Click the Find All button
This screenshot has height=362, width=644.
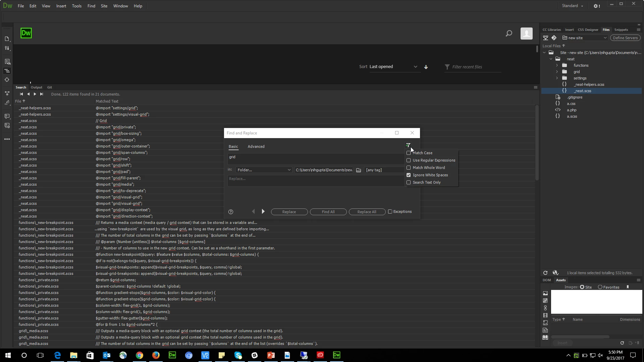[x=328, y=212]
